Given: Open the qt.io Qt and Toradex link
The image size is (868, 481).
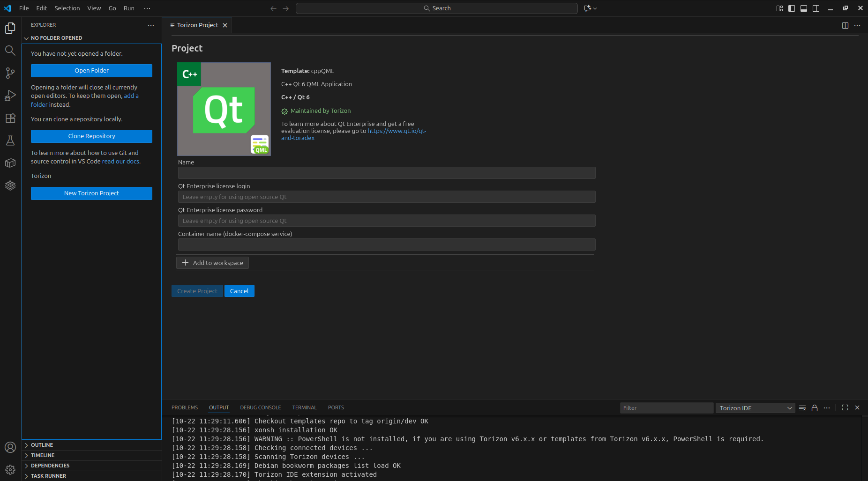Looking at the screenshot, I should click(397, 131).
